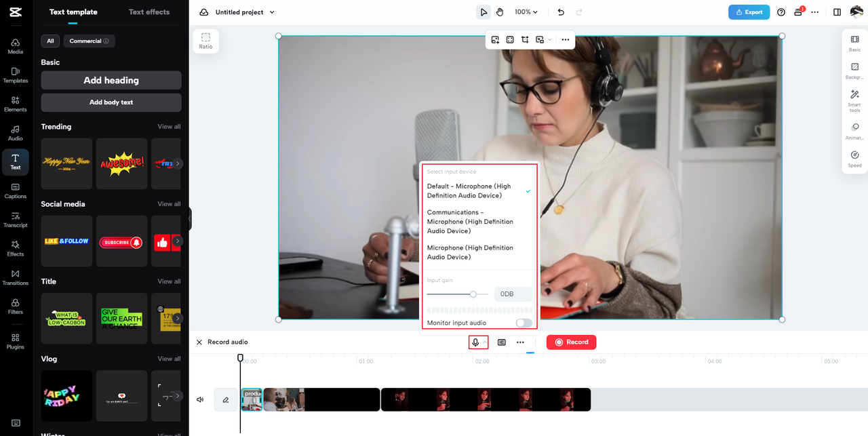This screenshot has width=868, height=436.
Task: Open the Basic properties panel
Action: click(x=854, y=43)
